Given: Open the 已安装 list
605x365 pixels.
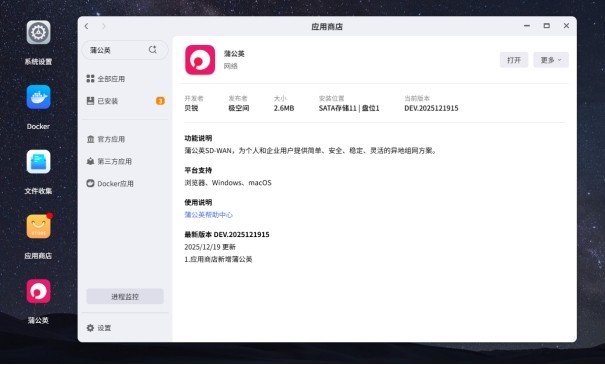Looking at the screenshot, I should (125, 101).
